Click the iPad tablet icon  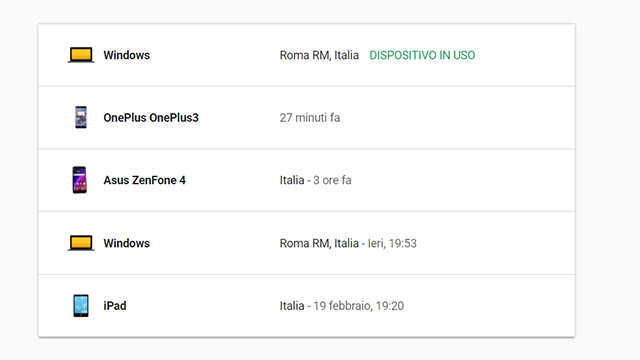click(x=81, y=305)
